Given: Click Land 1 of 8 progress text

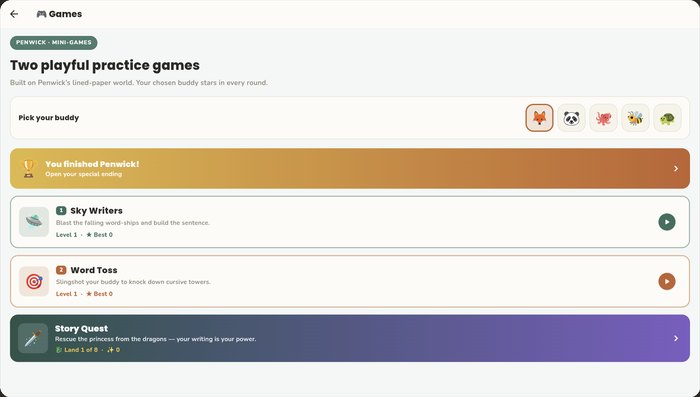Looking at the screenshot, I should click(76, 350).
